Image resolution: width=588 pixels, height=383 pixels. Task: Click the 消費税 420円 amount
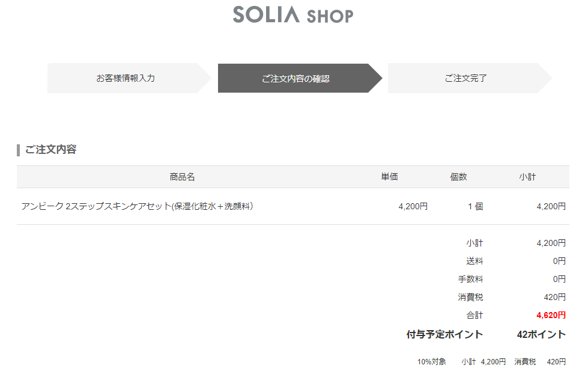tap(554, 297)
